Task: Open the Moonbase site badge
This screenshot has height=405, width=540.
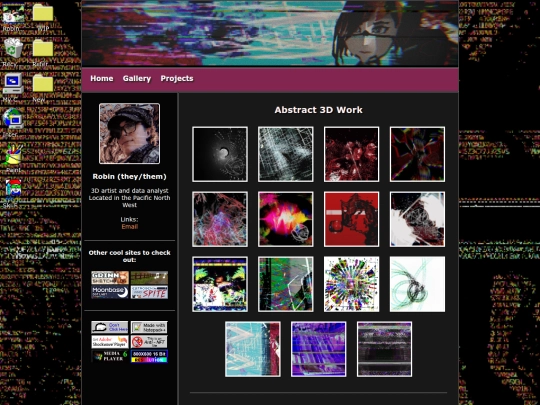Action: coord(110,292)
